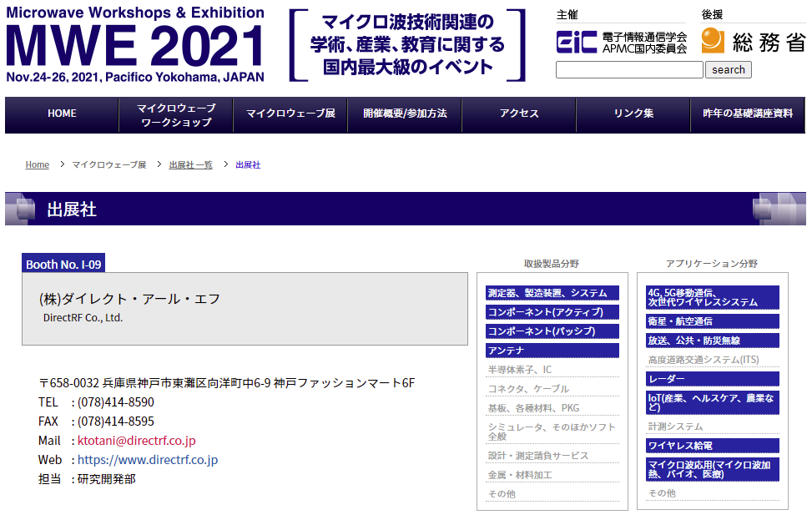Click the search text field

pyautogui.click(x=629, y=69)
